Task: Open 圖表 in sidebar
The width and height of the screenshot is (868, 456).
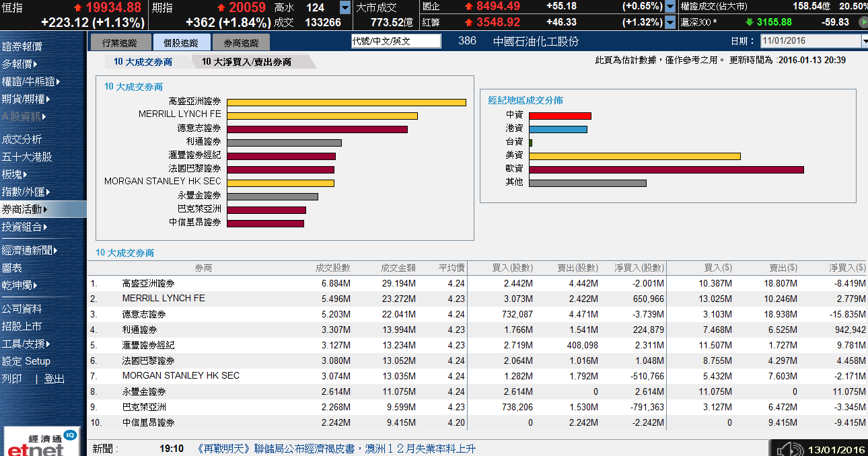Action: (12, 268)
